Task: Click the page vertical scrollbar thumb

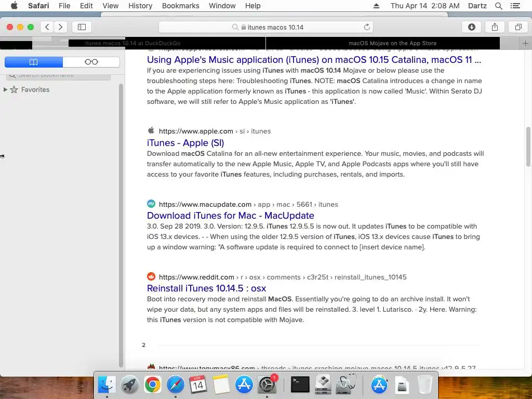Action: (528, 147)
